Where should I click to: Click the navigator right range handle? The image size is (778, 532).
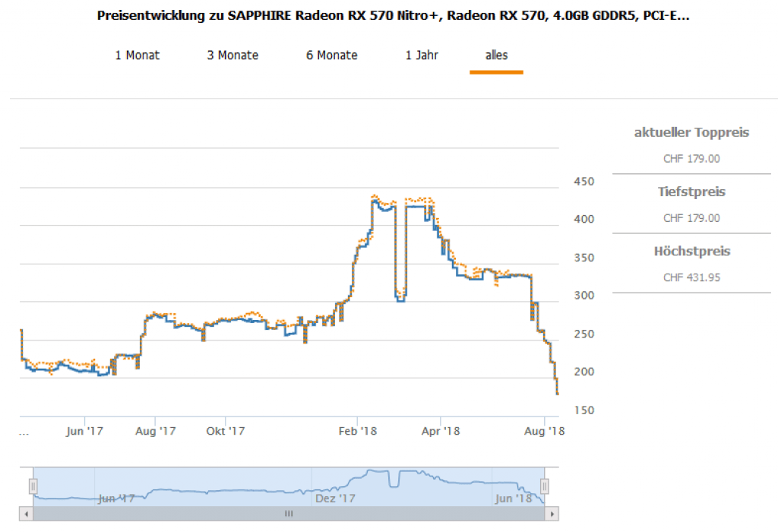point(544,486)
